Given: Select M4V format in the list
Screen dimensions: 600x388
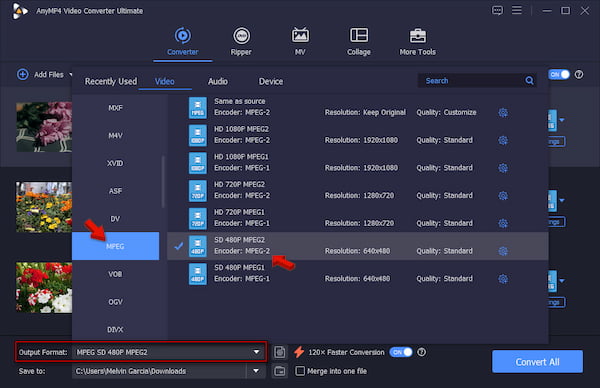Looking at the screenshot, I should 115,135.
